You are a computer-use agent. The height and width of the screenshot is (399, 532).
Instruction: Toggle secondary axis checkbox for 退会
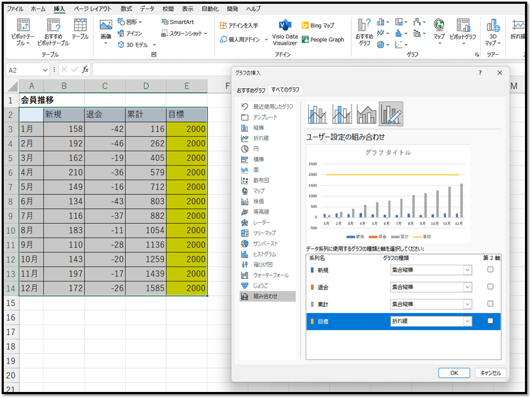point(490,287)
